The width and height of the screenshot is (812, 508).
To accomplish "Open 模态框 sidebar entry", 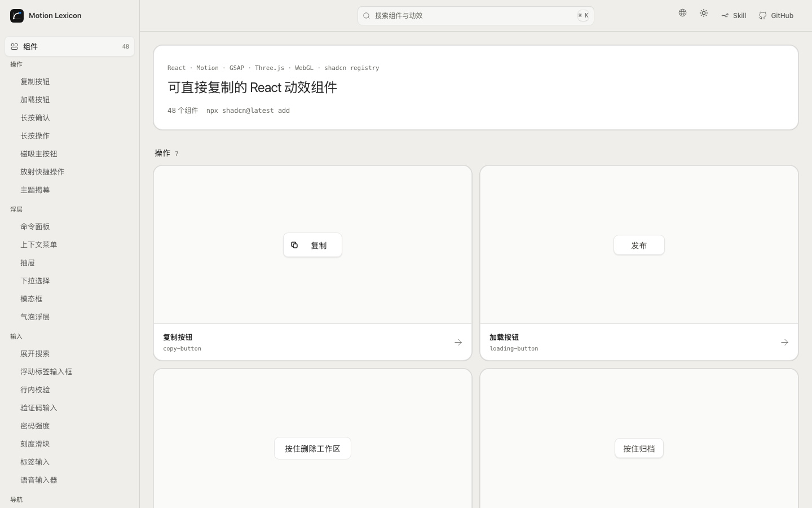I will (32, 299).
